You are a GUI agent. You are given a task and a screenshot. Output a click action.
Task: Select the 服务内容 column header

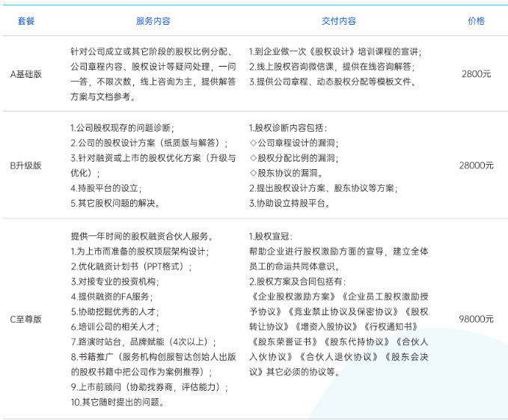click(x=153, y=21)
